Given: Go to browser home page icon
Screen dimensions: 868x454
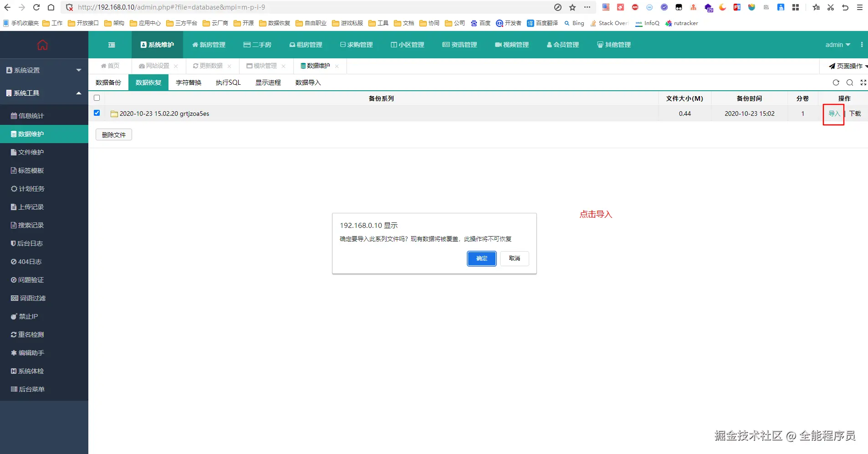Looking at the screenshot, I should (x=51, y=7).
